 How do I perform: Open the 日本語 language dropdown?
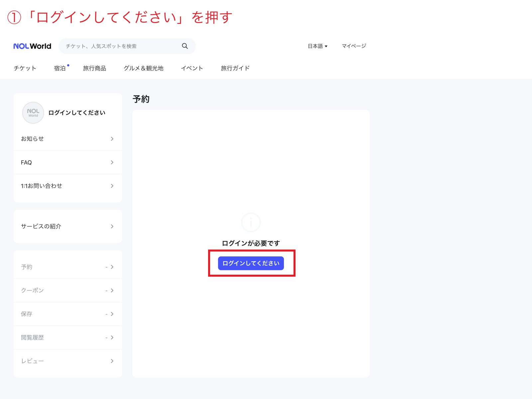[x=318, y=46]
